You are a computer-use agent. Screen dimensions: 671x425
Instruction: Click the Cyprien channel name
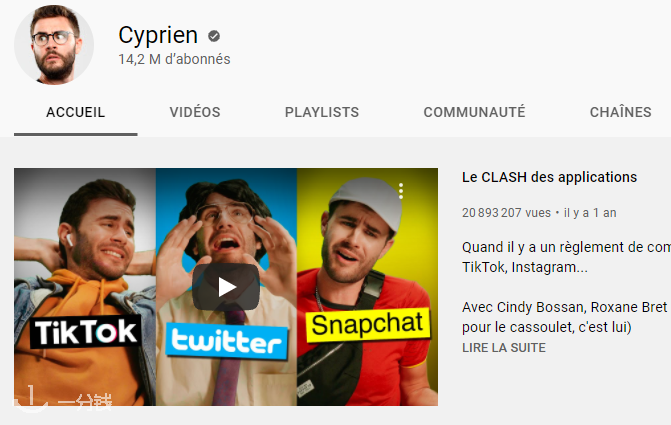(158, 35)
